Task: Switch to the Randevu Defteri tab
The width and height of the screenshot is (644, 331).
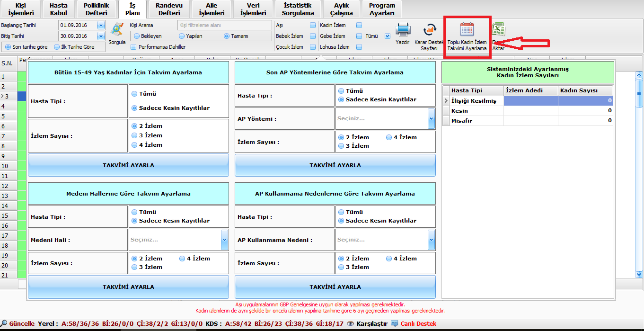Action: coord(169,9)
